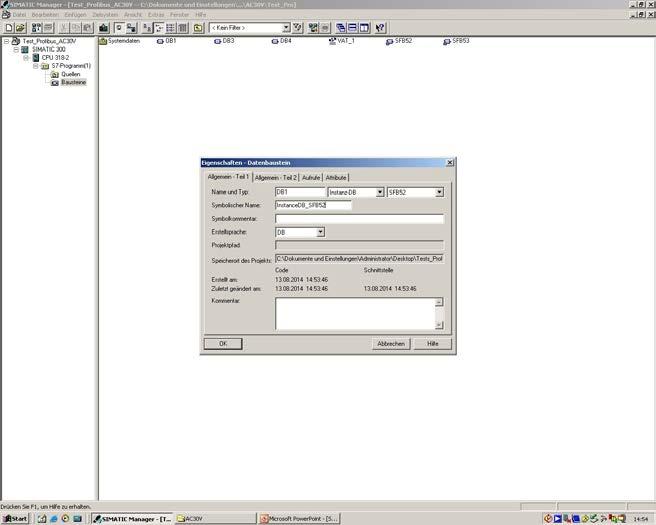
Task: Click the Tile Vertically toolbar icon
Action: (364, 28)
